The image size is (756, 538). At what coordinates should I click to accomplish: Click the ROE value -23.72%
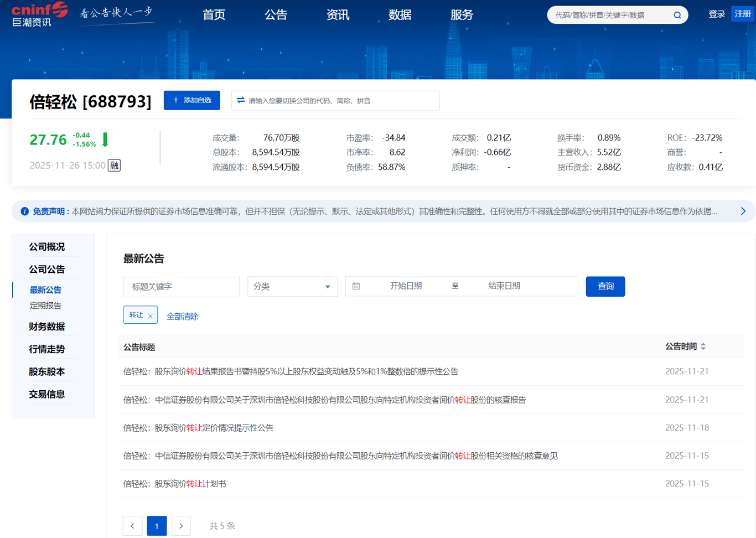click(707, 138)
